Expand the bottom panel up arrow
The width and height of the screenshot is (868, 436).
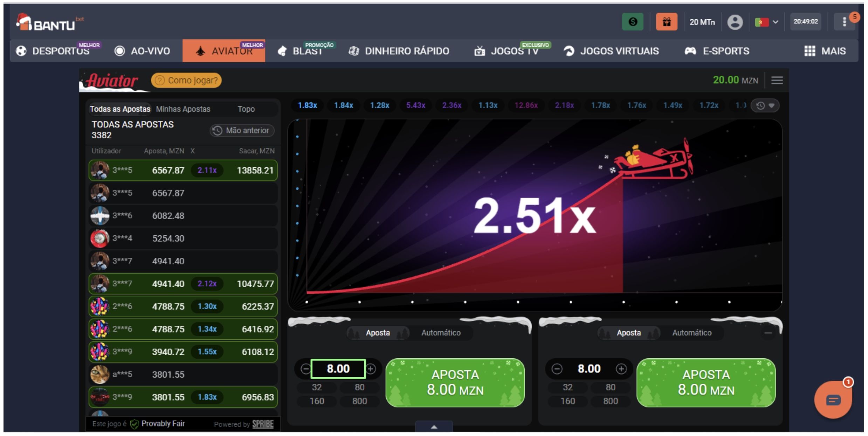click(x=434, y=427)
